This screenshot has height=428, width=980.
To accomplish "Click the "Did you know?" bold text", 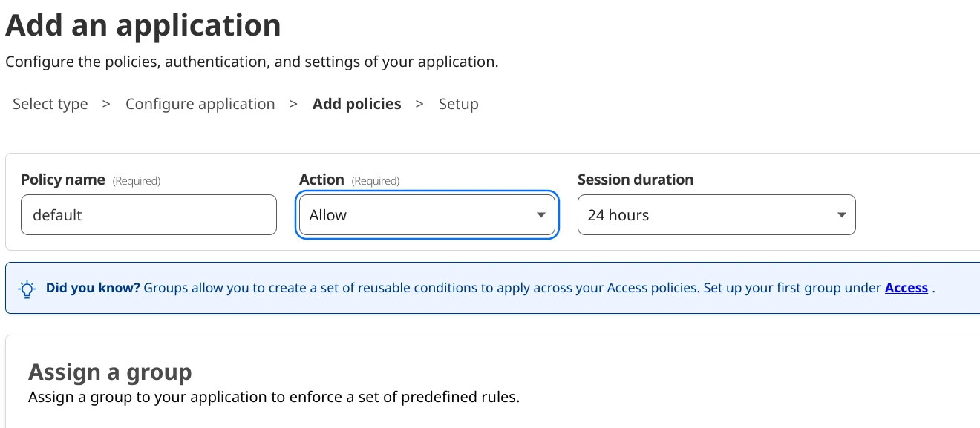I will [93, 288].
